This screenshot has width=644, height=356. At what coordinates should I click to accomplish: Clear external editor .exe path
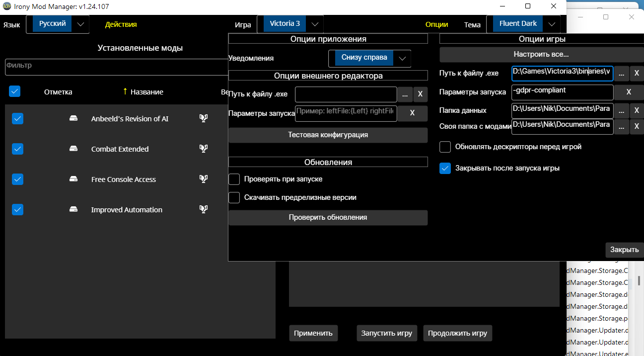(420, 94)
